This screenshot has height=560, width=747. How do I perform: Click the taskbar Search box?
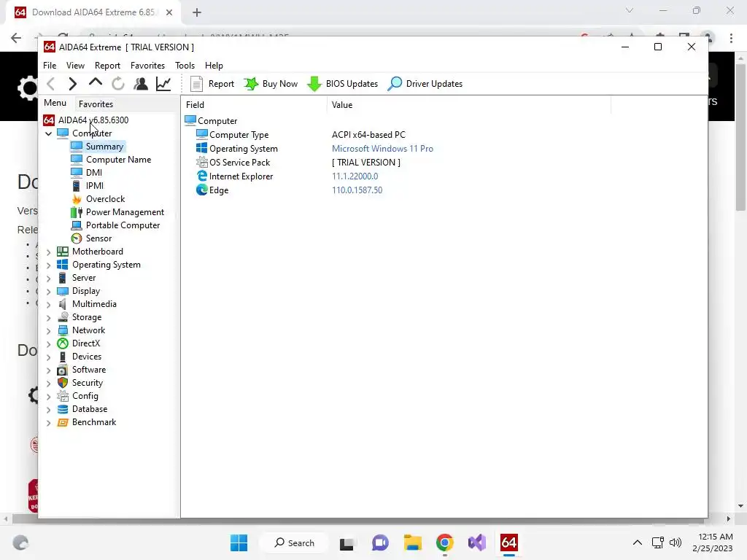click(295, 542)
